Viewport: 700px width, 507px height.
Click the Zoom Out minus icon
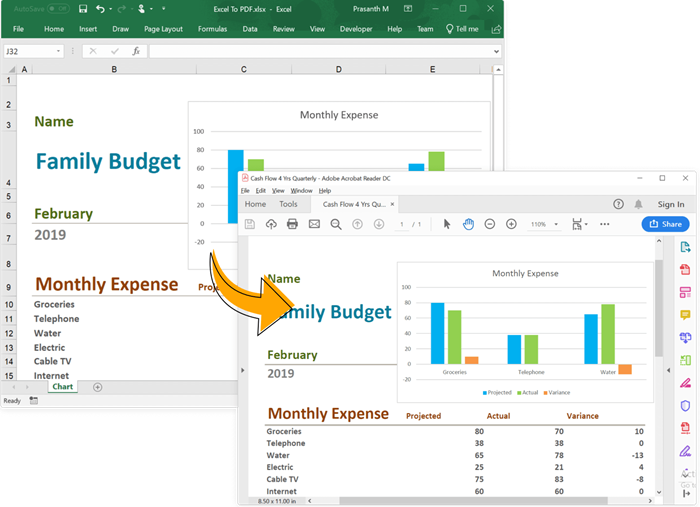[490, 224]
